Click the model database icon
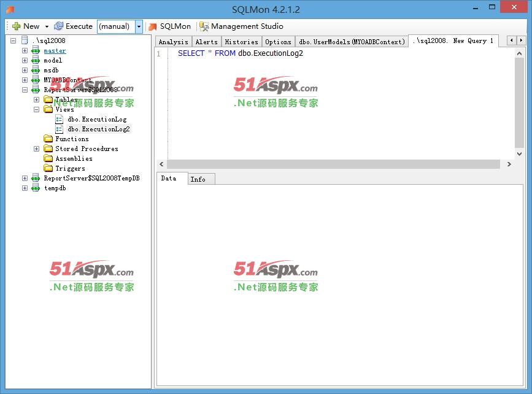The width and height of the screenshot is (532, 394). (36, 60)
